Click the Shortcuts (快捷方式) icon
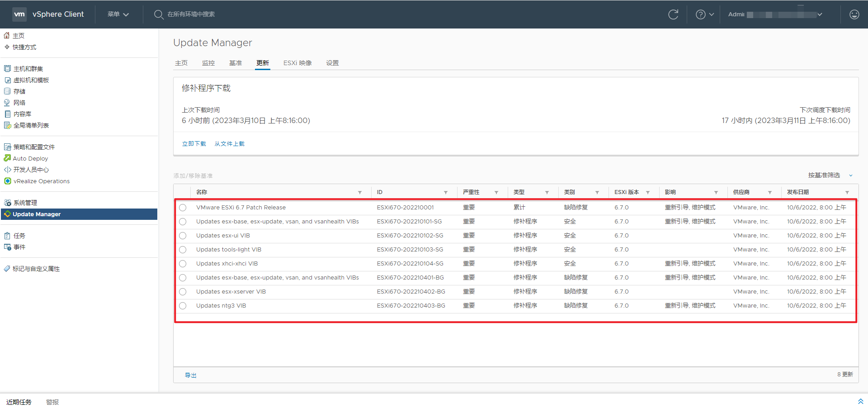The width and height of the screenshot is (868, 408). pyautogui.click(x=7, y=47)
